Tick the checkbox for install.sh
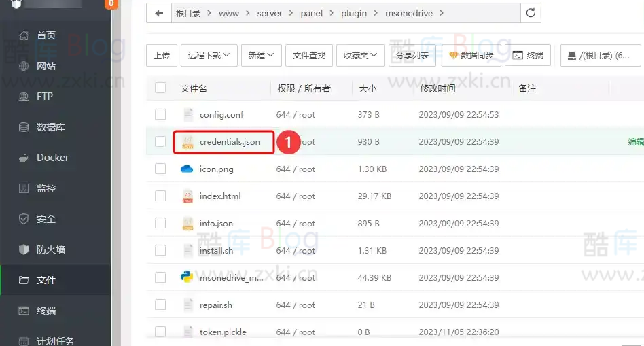The image size is (644, 346). click(160, 250)
